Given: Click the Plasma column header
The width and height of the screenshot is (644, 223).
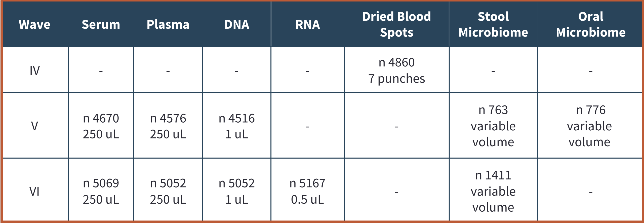Looking at the screenshot, I should 168,25.
